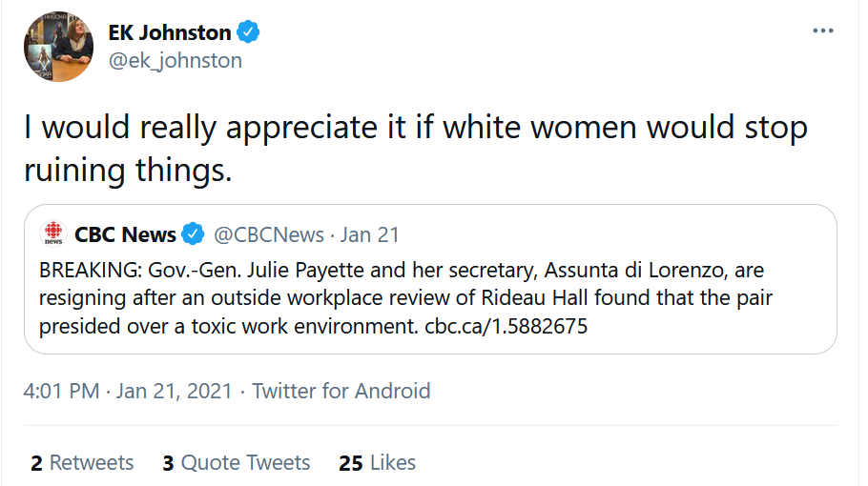View the 3 Quote Tweets

pos(236,463)
